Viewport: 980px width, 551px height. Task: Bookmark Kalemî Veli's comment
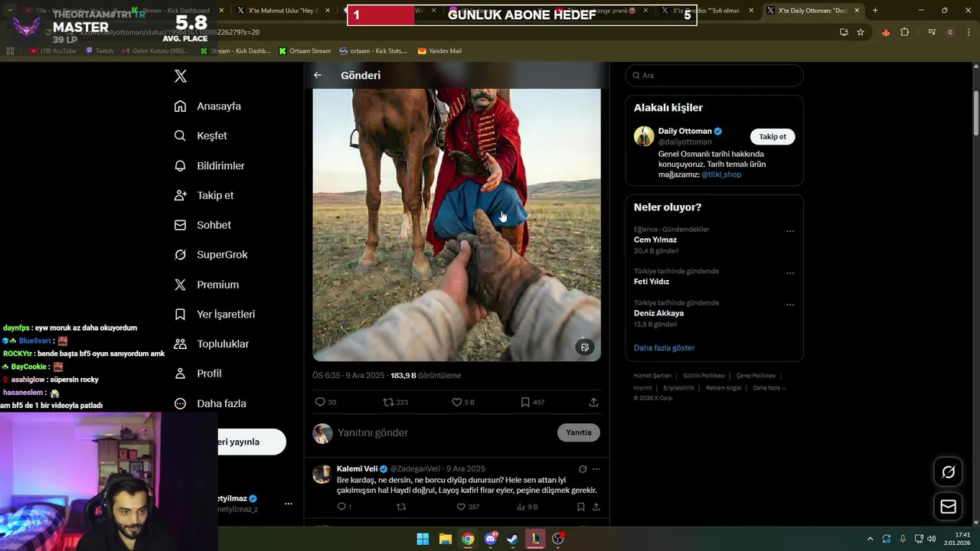[x=581, y=507]
